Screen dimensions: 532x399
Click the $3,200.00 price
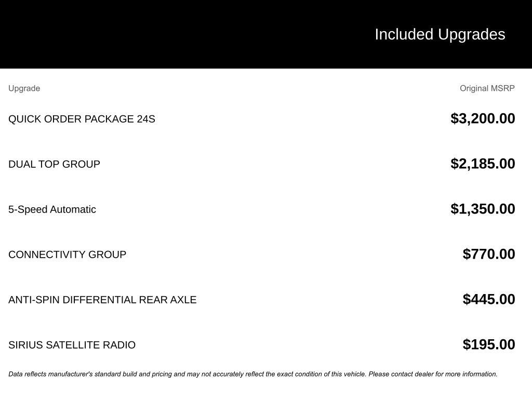click(x=483, y=118)
